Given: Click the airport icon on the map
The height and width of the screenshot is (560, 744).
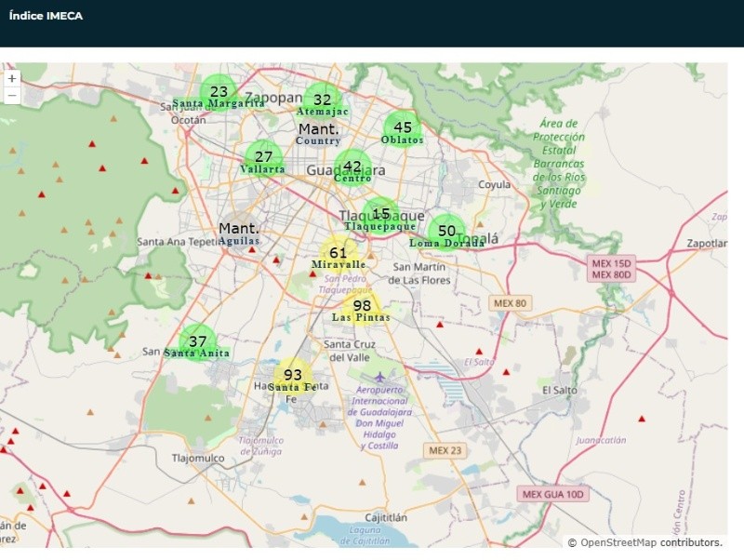Looking at the screenshot, I should pyautogui.click(x=379, y=376).
